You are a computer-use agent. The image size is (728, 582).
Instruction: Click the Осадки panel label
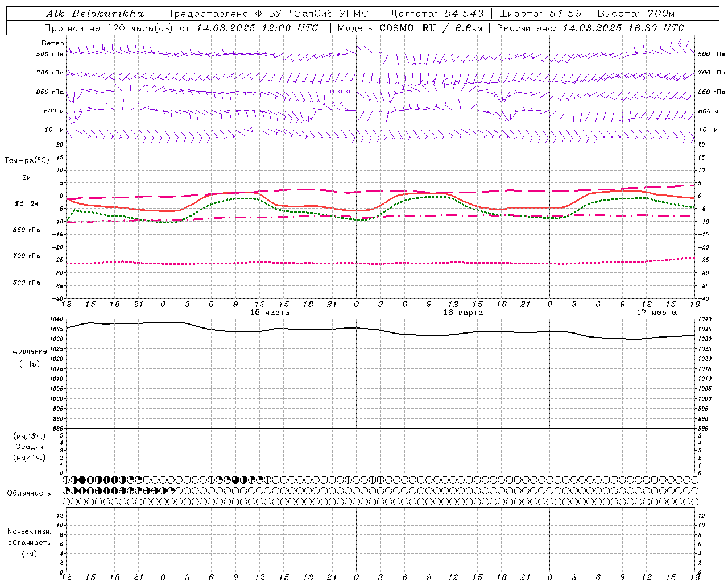30,447
